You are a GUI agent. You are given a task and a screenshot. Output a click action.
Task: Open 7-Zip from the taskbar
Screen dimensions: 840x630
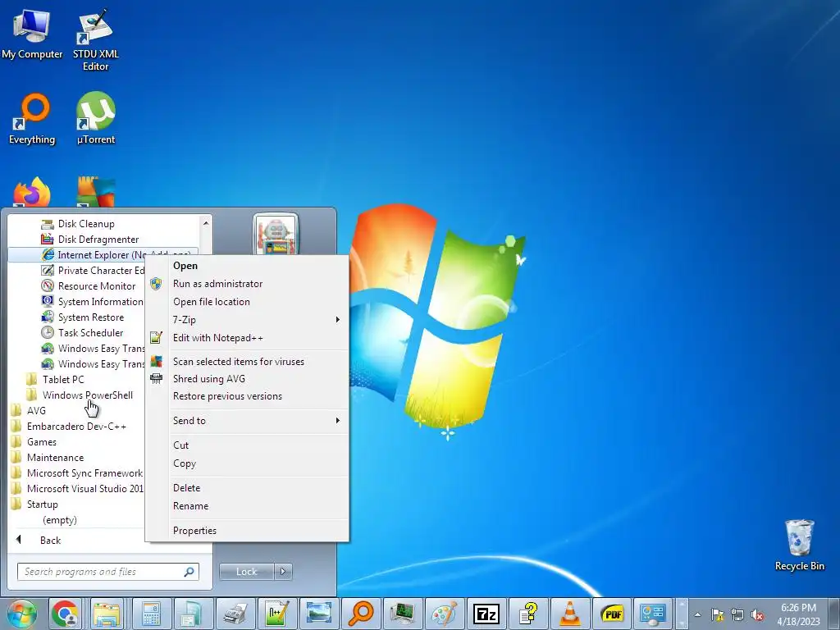click(486, 614)
